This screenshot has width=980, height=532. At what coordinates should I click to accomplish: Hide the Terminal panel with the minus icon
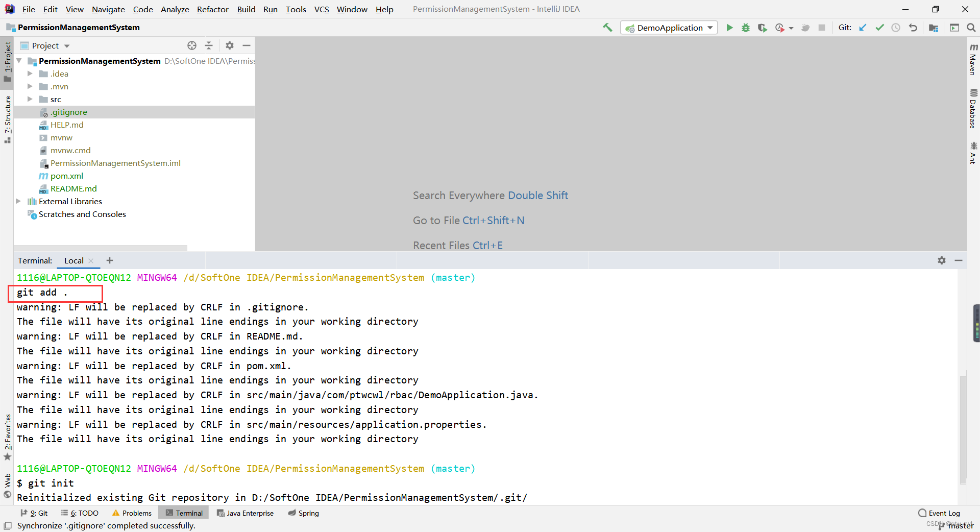[959, 260]
